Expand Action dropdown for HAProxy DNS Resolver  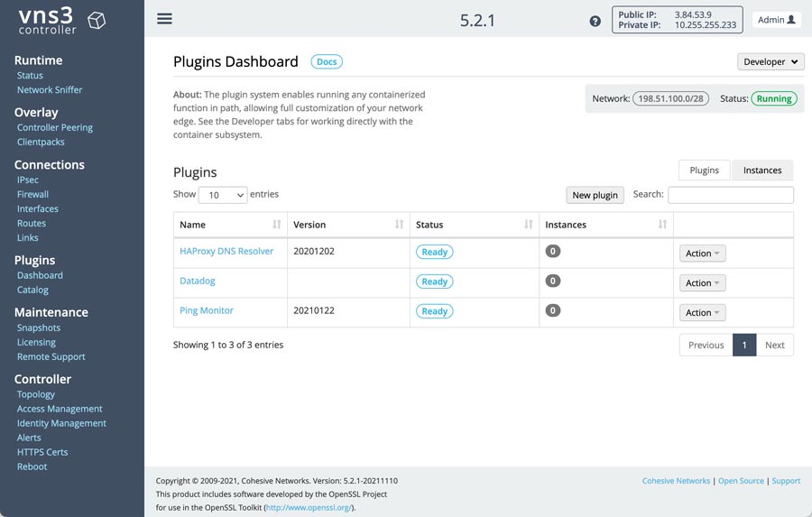702,254
